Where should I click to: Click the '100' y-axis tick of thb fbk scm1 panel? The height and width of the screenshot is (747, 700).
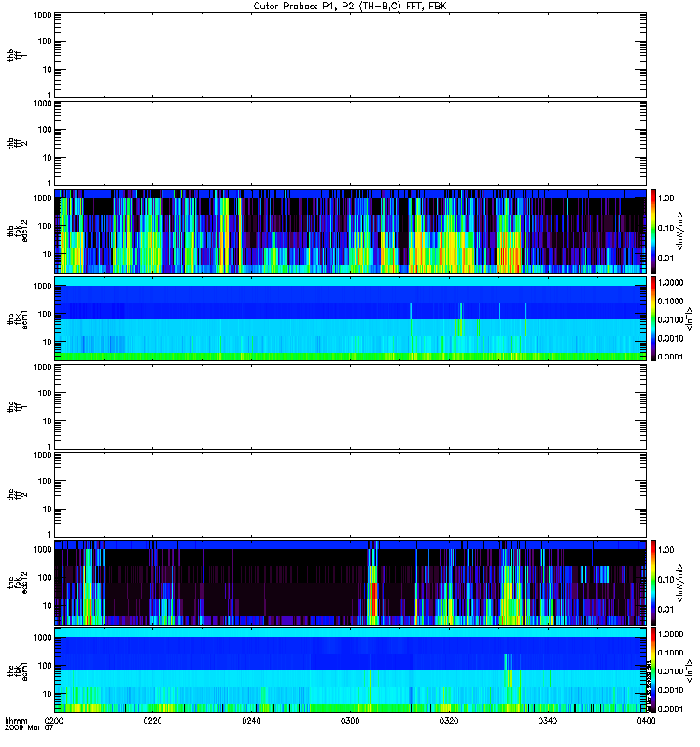click(45, 314)
